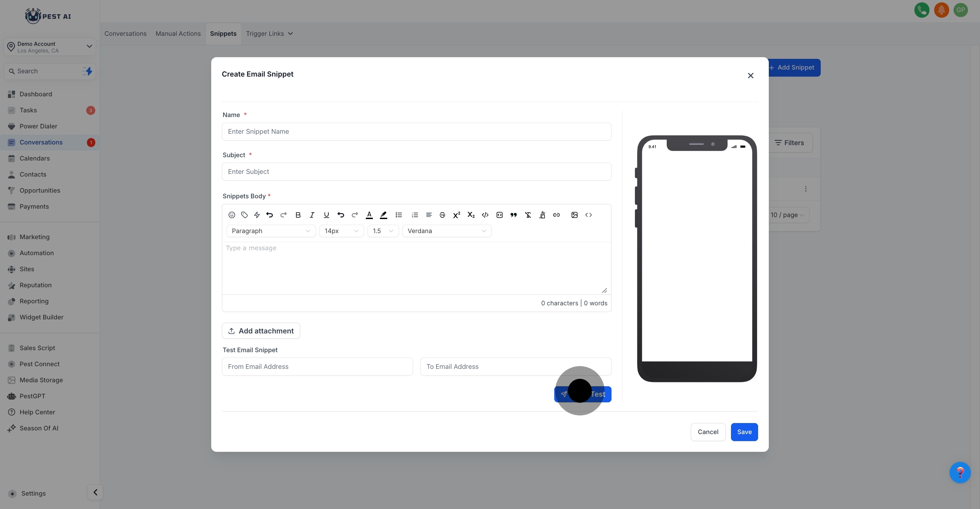
Task: Open the Trigger Links tab menu
Action: pos(269,33)
